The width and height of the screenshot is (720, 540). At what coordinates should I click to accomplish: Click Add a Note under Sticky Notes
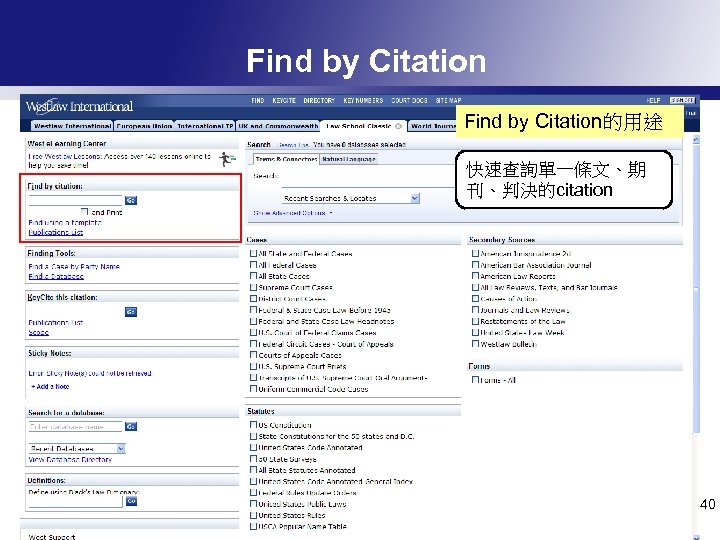coord(50,387)
